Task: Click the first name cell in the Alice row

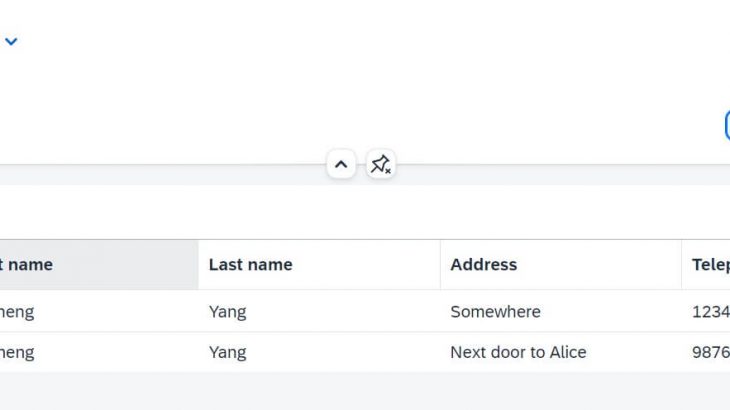Action: click(99, 352)
